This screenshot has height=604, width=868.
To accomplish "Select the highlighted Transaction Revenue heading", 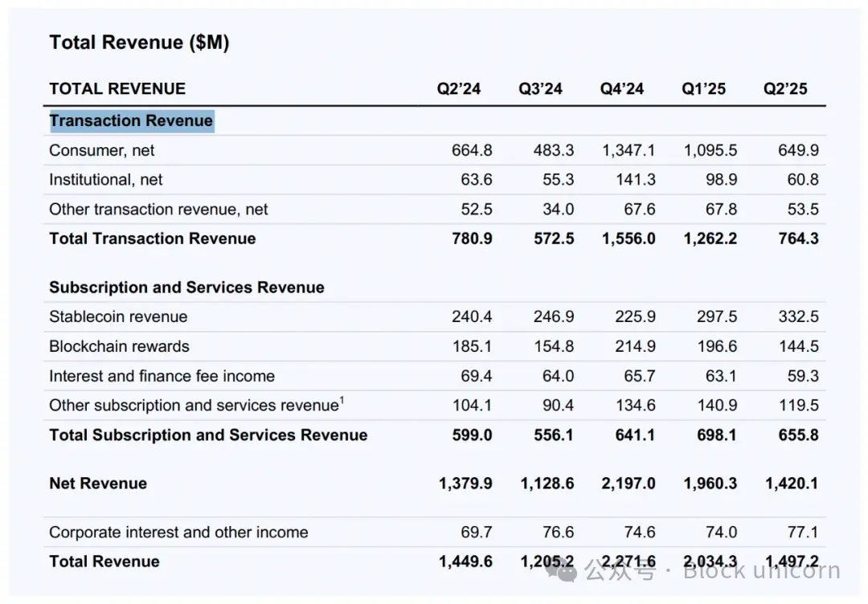I will [x=131, y=120].
